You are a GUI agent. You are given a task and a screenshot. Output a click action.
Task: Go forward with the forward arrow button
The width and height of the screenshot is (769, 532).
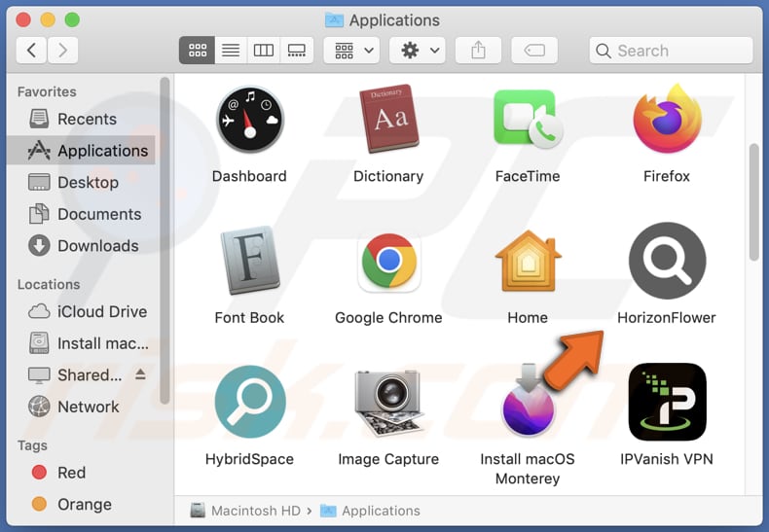[x=62, y=50]
